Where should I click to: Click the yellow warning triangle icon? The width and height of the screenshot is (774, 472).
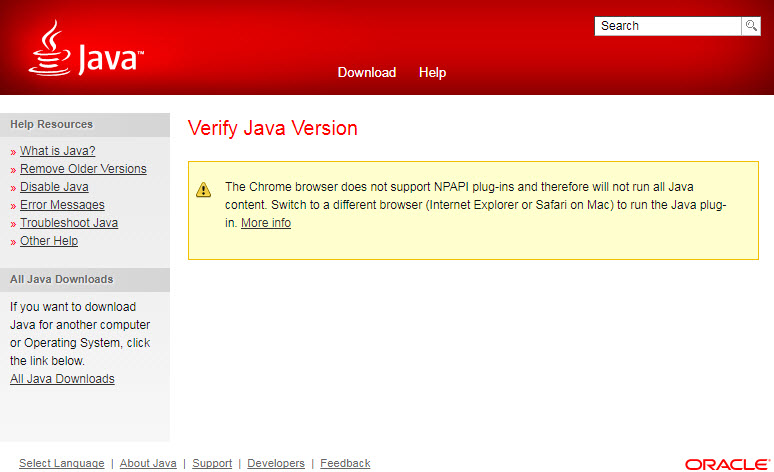pos(204,189)
